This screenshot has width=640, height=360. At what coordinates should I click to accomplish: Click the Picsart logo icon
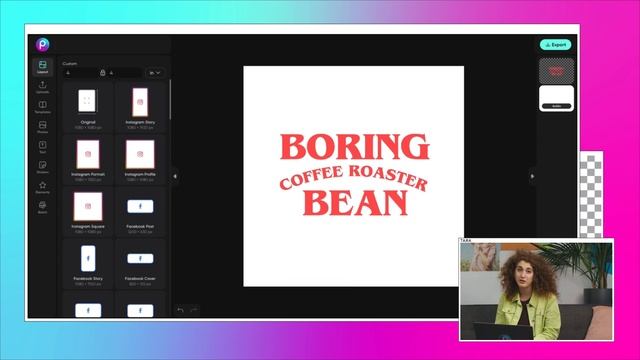(42, 44)
